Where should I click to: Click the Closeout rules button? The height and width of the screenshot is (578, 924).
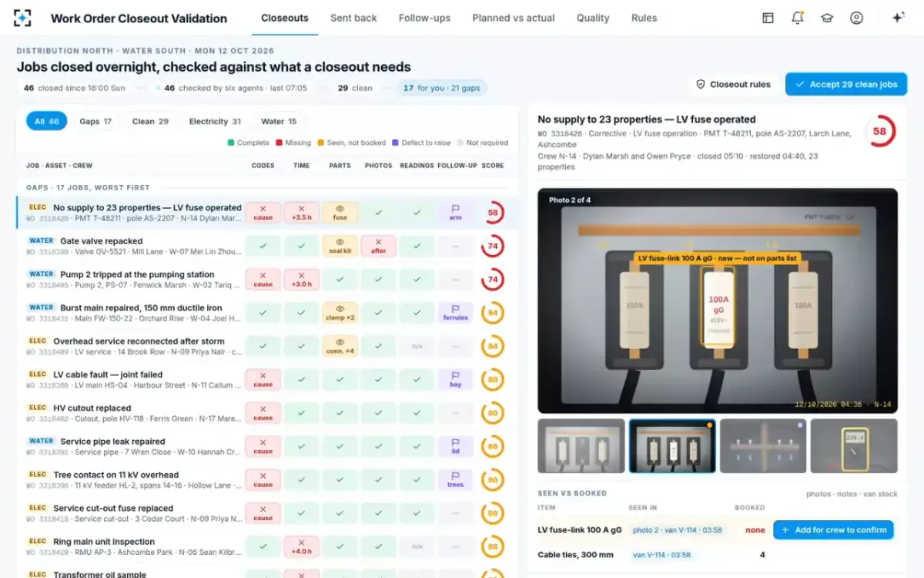(733, 84)
